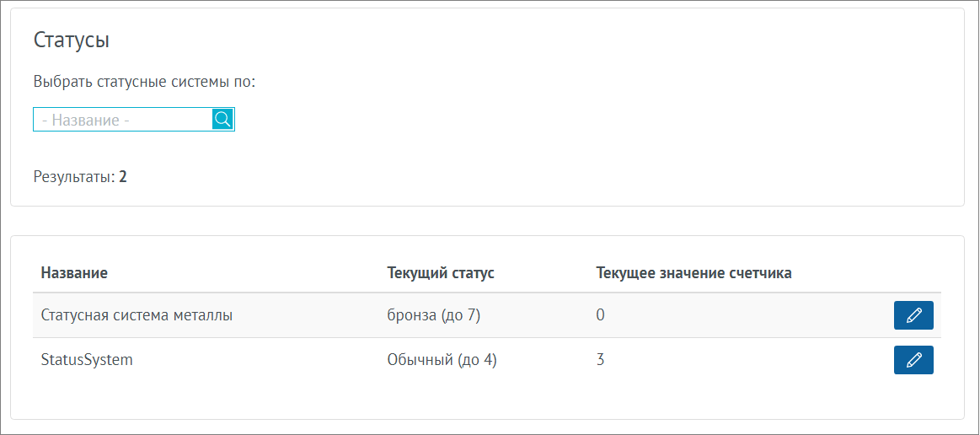Click the Выбрать статусные системы по label
The image size is (980, 435).
[144, 82]
